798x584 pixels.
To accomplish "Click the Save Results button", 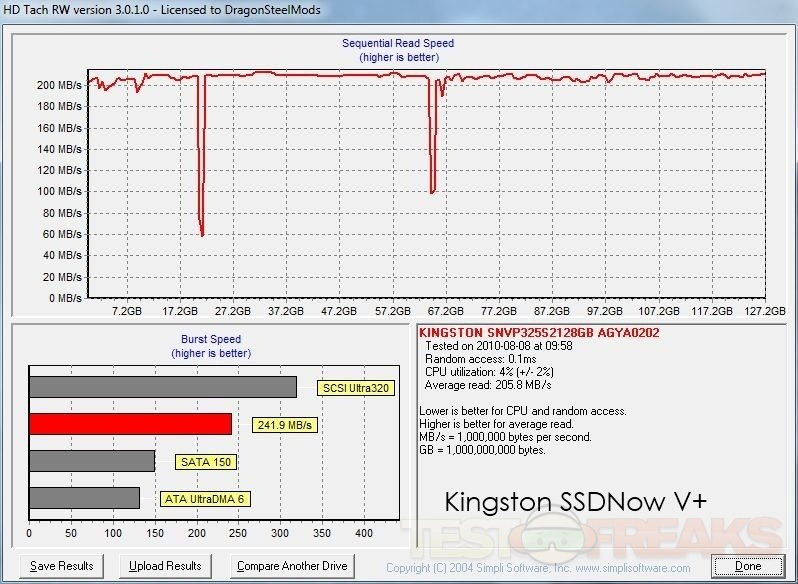I will 61,566.
